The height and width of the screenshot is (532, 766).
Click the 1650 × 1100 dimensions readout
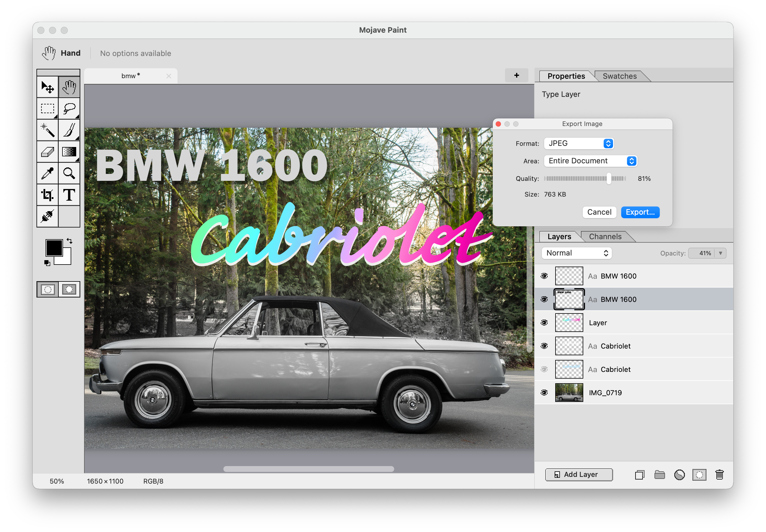click(105, 481)
